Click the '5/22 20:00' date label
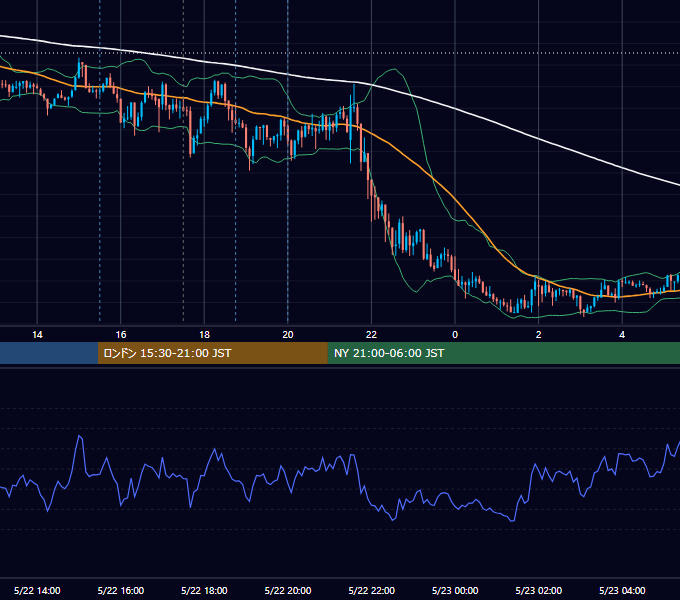Image resolution: width=680 pixels, height=600 pixels. [x=288, y=590]
